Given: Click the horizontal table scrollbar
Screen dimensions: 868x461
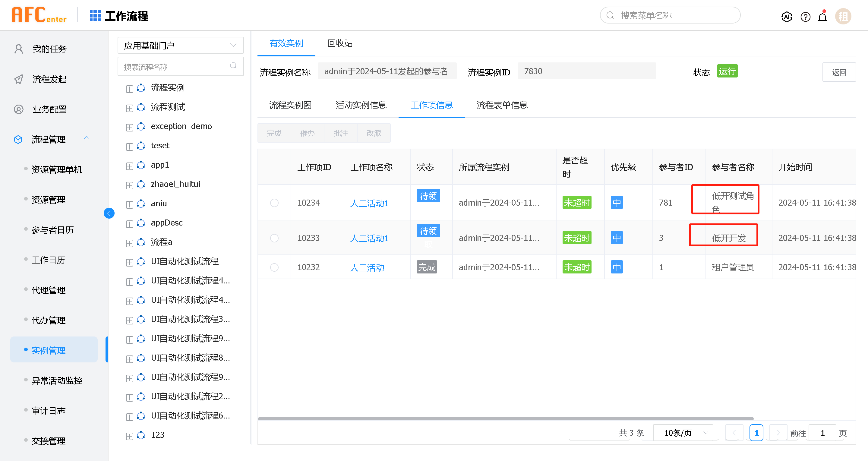Looking at the screenshot, I should [x=505, y=418].
